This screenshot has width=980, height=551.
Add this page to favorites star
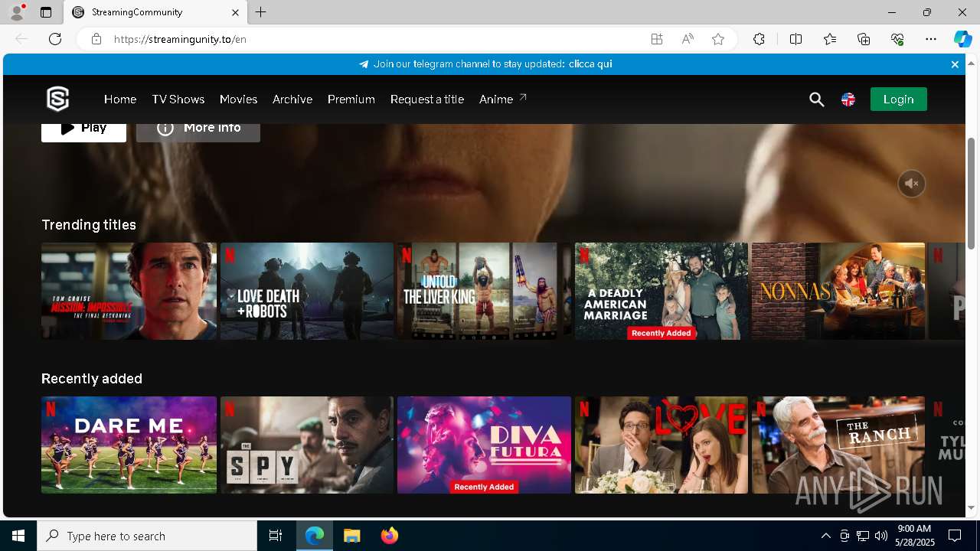(x=718, y=39)
